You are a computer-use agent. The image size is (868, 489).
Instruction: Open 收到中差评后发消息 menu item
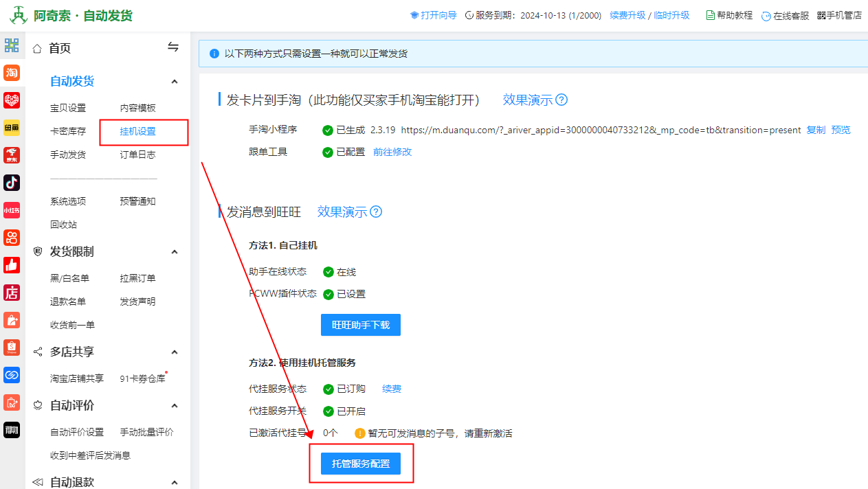coord(90,455)
